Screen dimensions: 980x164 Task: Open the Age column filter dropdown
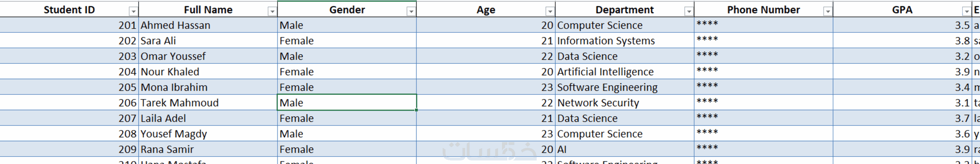550,11
